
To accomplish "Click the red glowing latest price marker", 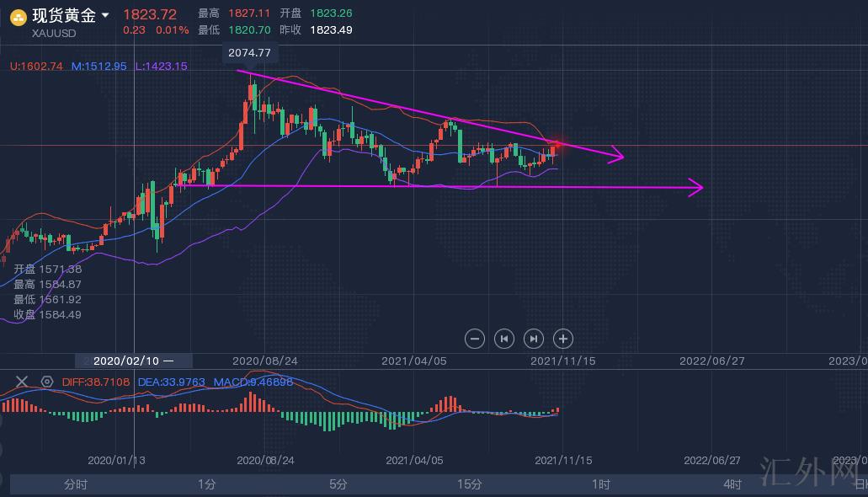I will coord(556,147).
